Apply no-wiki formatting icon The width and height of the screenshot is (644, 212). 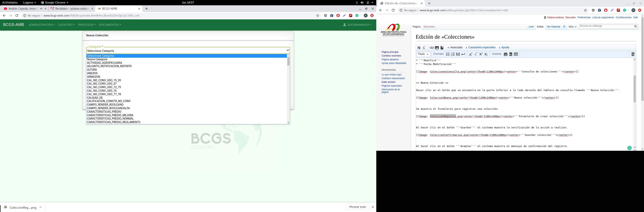458,54
